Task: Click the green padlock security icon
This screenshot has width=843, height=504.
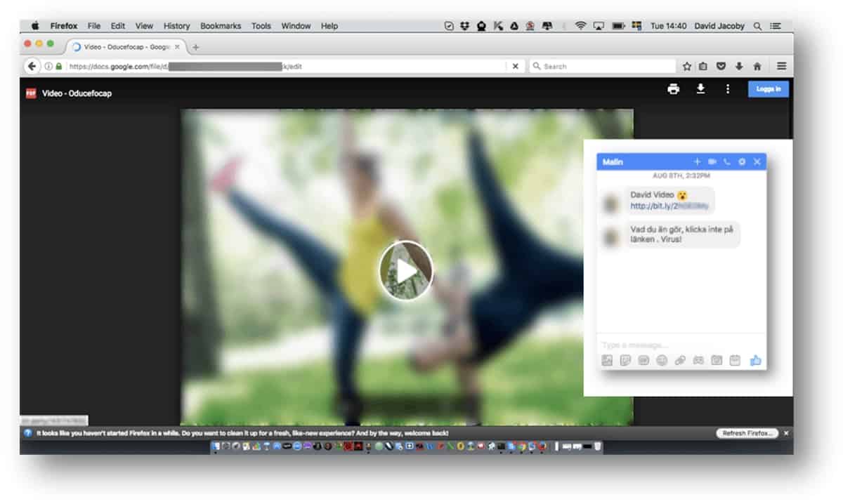Action: click(58, 67)
